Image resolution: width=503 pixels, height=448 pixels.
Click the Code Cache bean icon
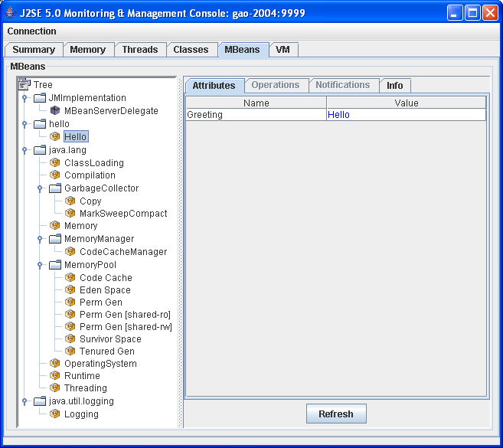coord(70,277)
